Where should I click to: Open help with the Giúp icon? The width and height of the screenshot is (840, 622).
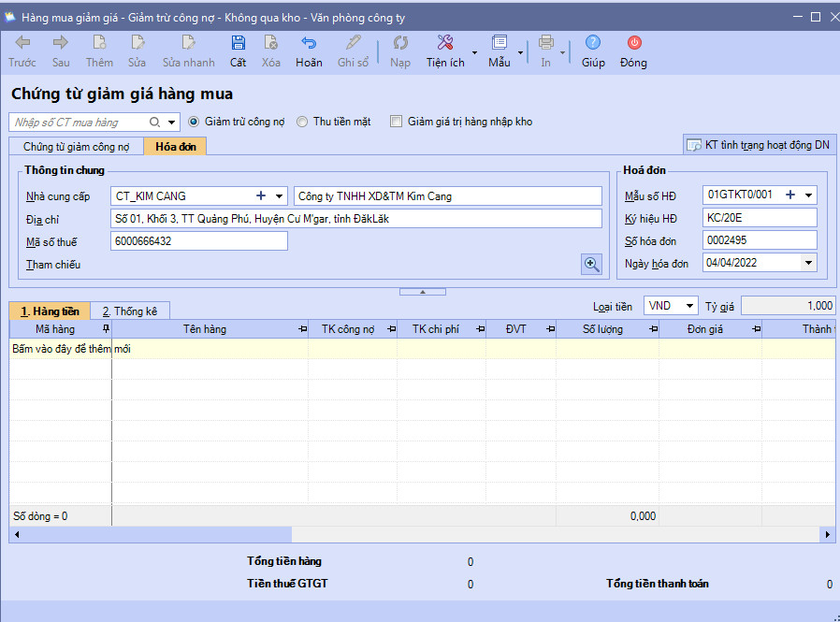[593, 42]
